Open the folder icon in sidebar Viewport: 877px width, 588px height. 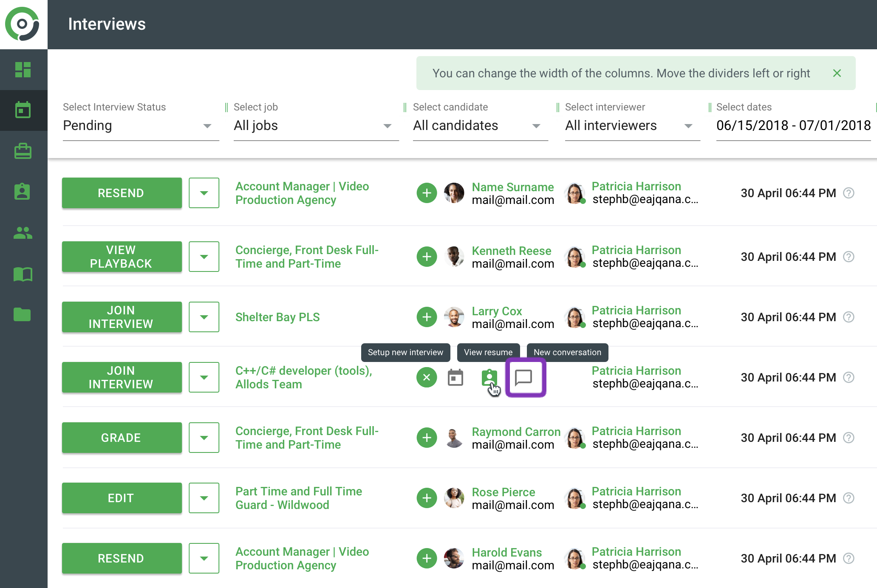(23, 314)
